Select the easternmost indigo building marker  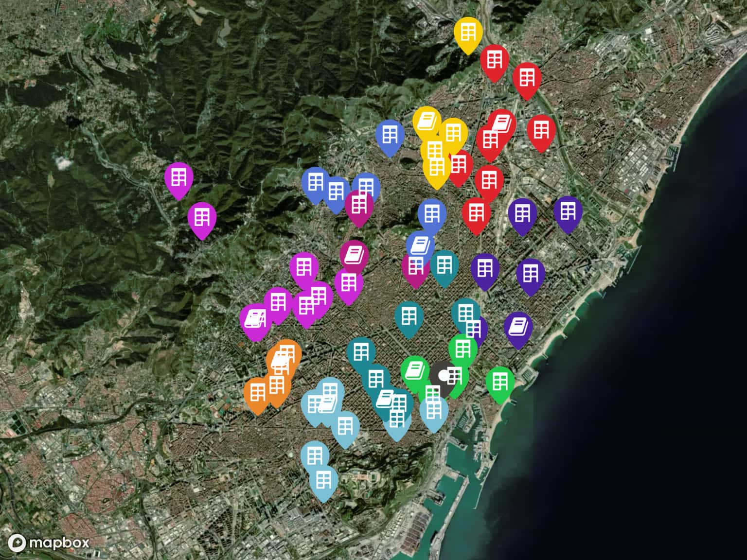pyautogui.click(x=568, y=211)
